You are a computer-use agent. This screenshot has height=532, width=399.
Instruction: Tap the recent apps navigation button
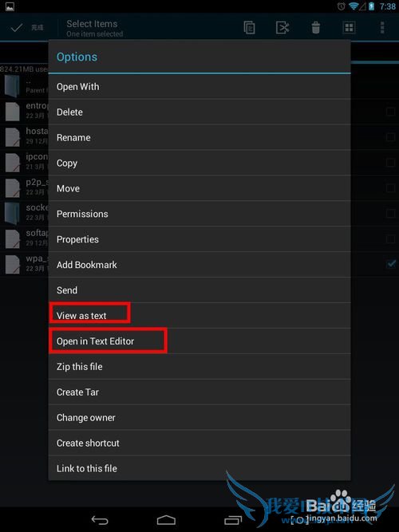point(233,519)
